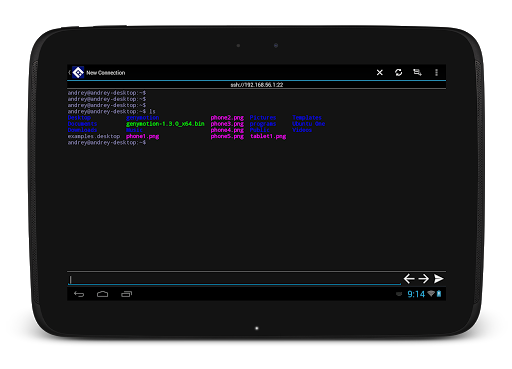Click the New Connection title text
Viewport: 512px width, 369px height.
point(106,73)
